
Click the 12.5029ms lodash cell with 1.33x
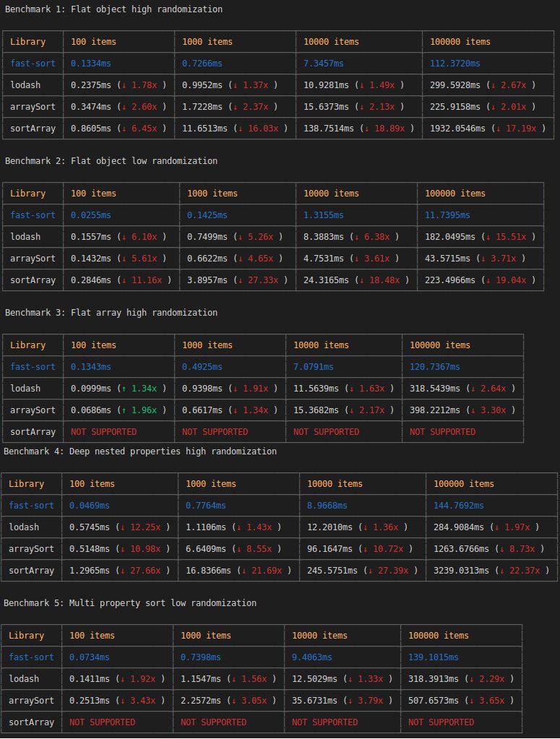(343, 678)
